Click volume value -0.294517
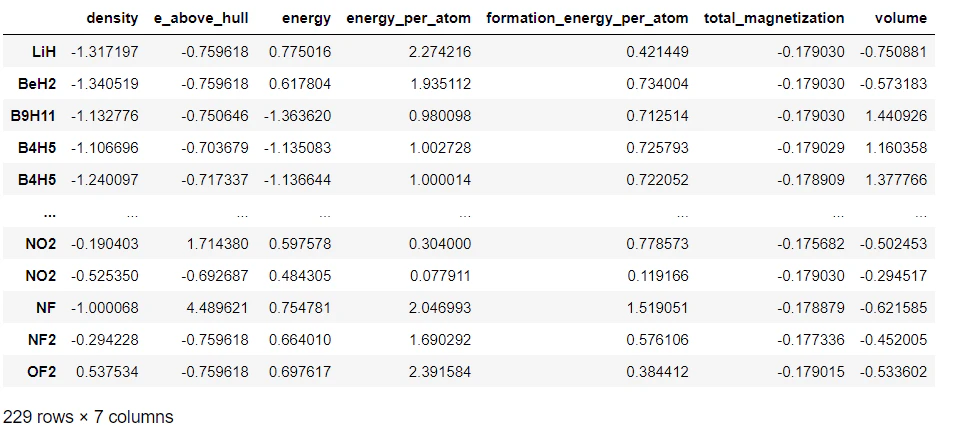Image resolution: width=953 pixels, height=427 pixels. 893,276
